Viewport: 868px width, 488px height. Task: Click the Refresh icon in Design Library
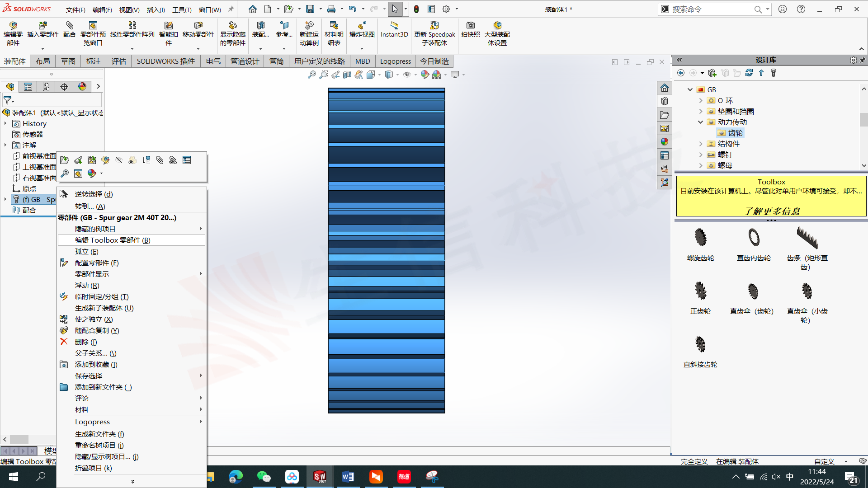(749, 73)
